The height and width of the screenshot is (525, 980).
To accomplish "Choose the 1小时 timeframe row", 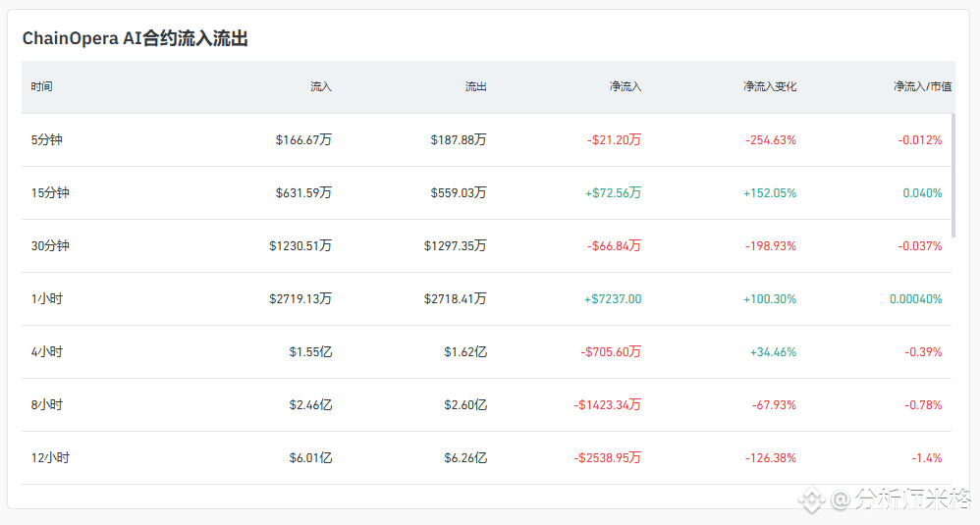I will point(46,299).
